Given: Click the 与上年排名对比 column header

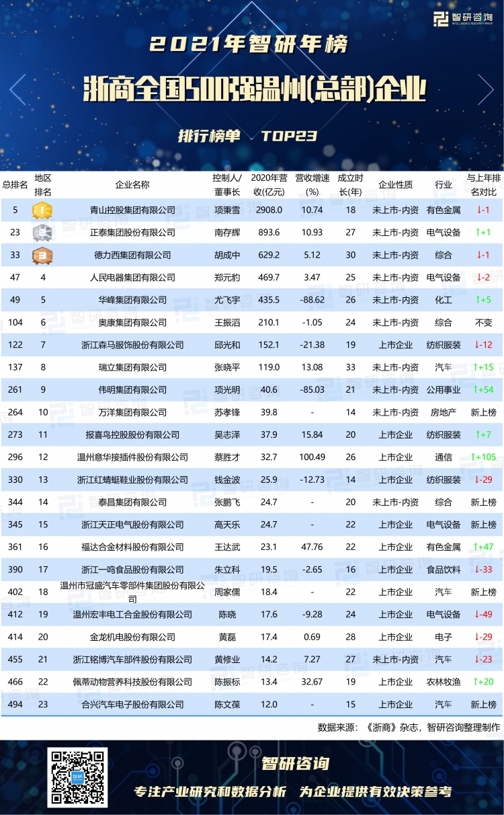Looking at the screenshot, I should pos(484,185).
